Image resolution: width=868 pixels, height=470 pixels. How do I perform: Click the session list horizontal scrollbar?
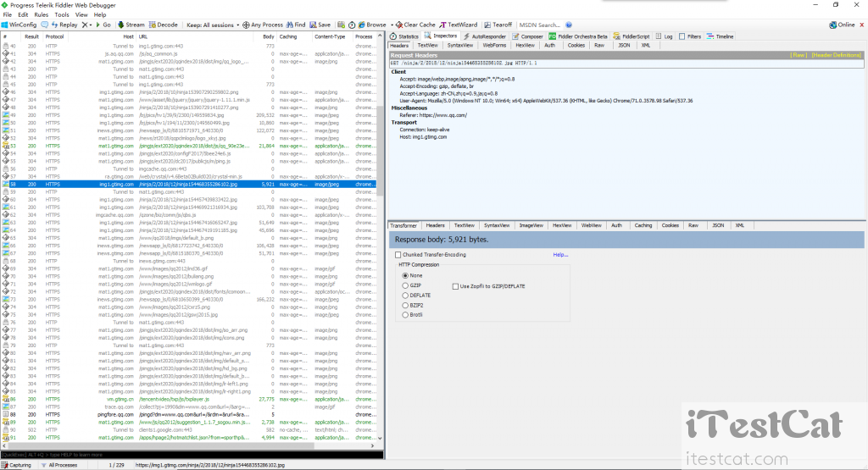(x=160, y=445)
